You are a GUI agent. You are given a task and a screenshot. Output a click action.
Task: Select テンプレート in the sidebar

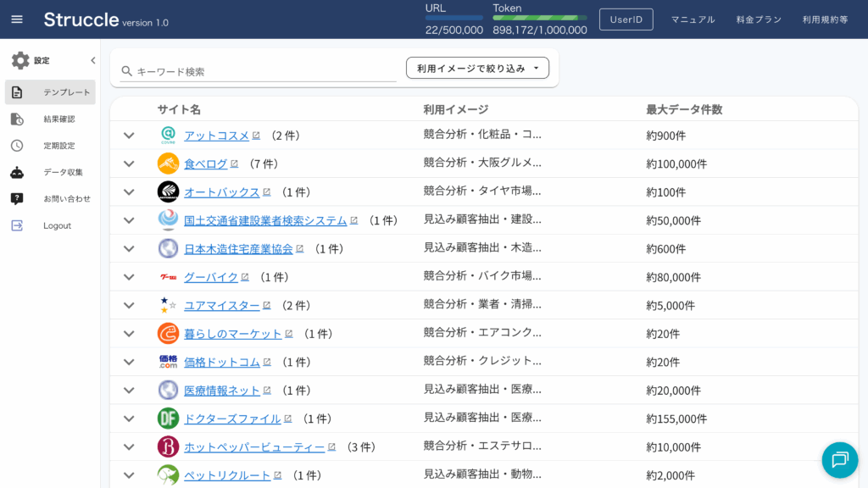coord(51,92)
